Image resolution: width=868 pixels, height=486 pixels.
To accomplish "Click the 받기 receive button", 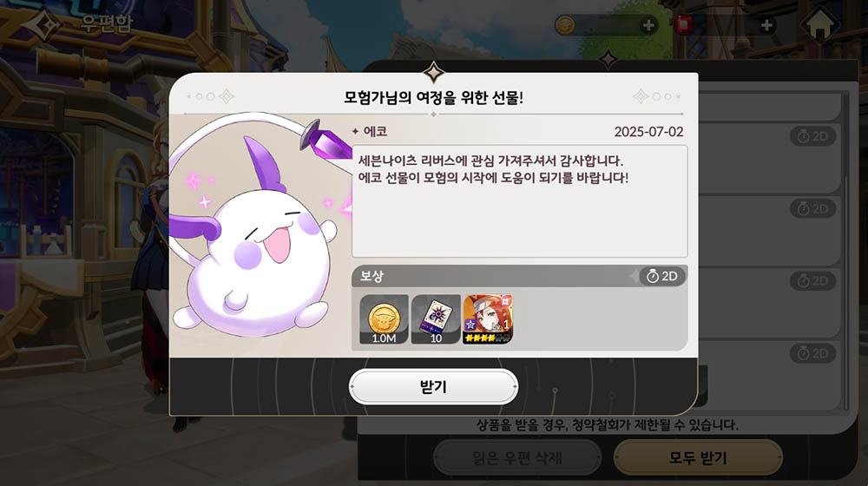I will pos(433,386).
